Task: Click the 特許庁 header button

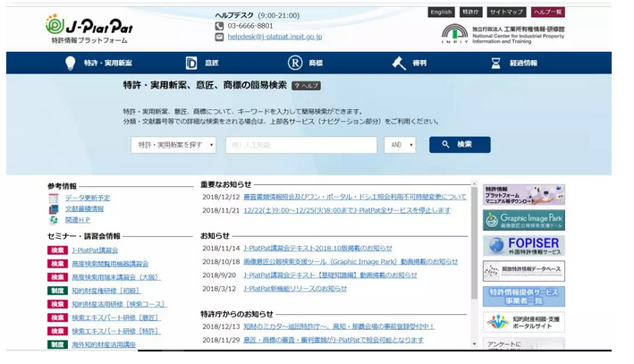Action: pyautogui.click(x=470, y=13)
